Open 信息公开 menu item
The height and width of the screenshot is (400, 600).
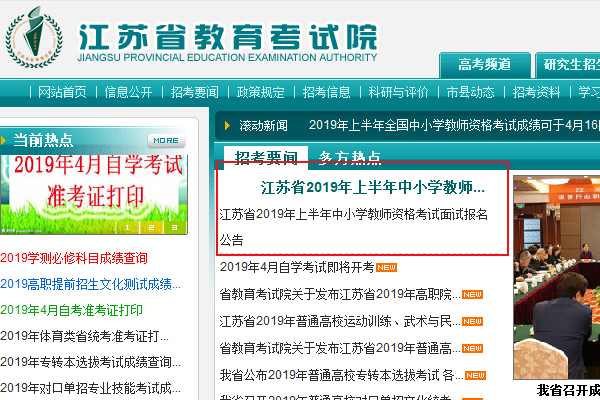click(x=129, y=92)
